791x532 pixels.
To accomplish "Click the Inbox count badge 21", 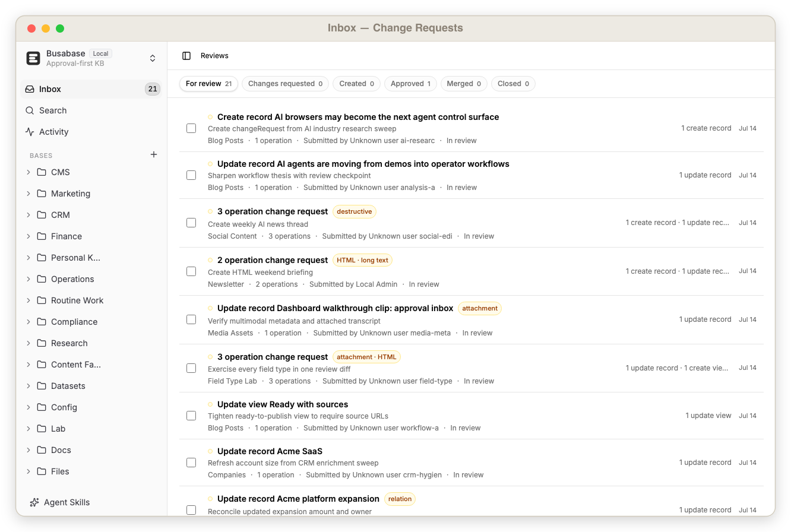I will tap(153, 89).
